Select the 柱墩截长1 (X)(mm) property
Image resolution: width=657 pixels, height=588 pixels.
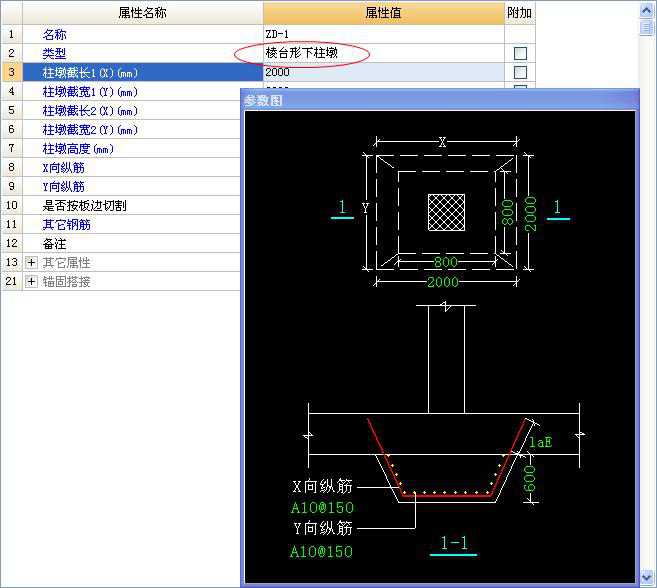[x=142, y=72]
